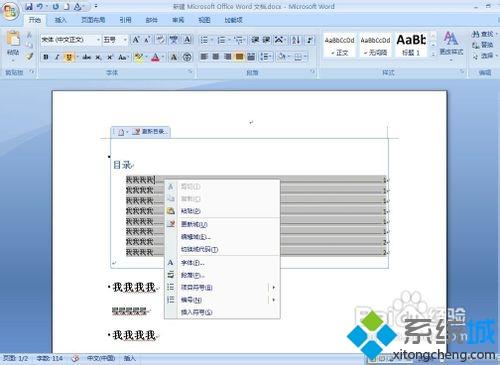Apply the 标题 1 (Heading 1) style
The image size is (500, 365).
411,46
